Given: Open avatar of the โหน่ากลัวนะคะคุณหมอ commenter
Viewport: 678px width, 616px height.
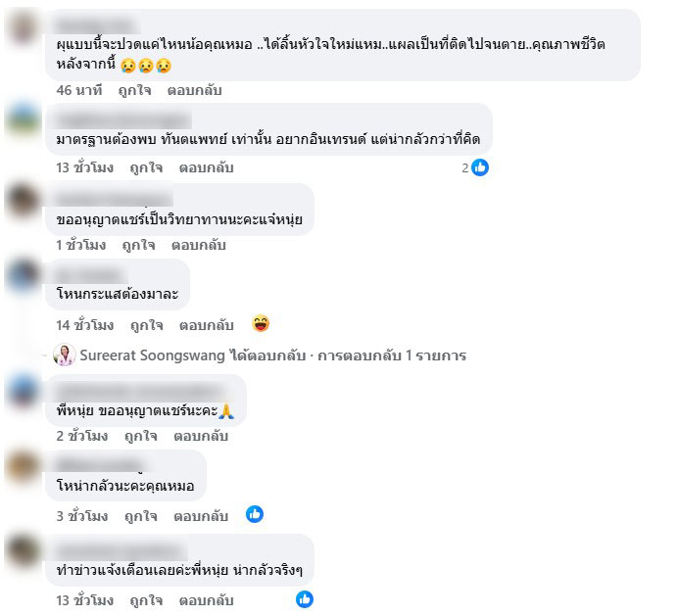Looking at the screenshot, I should (x=23, y=467).
